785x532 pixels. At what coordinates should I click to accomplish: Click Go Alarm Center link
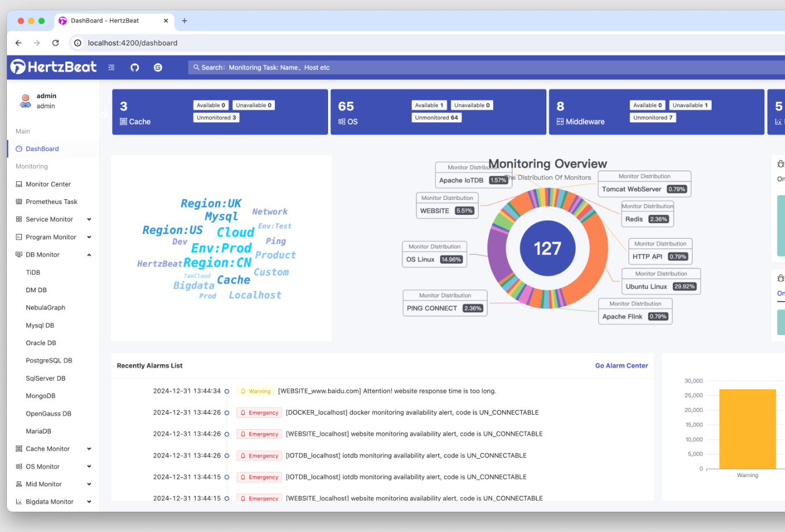(x=622, y=366)
